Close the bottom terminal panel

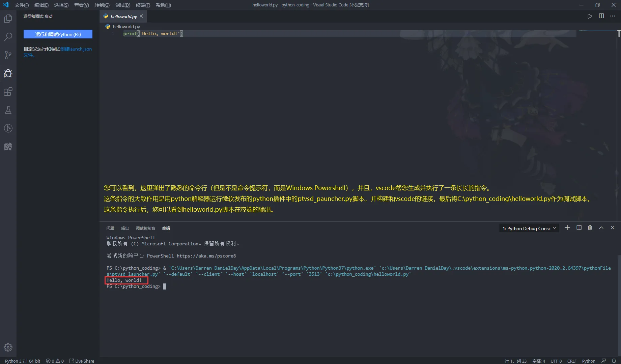point(613,228)
